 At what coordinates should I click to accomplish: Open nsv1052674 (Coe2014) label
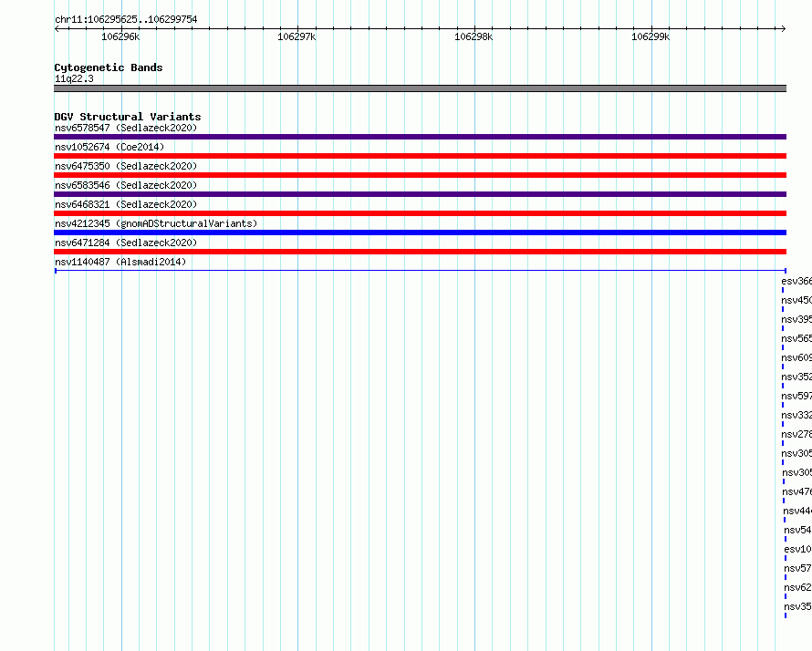(x=109, y=147)
